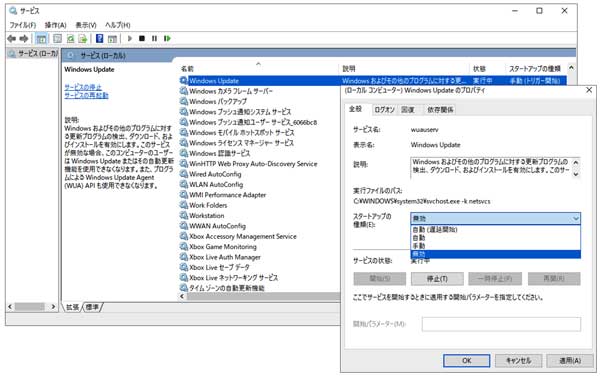This screenshot has width=600, height=377.
Task: Pause the service with the toolbar pause icon
Action: pyautogui.click(x=154, y=38)
